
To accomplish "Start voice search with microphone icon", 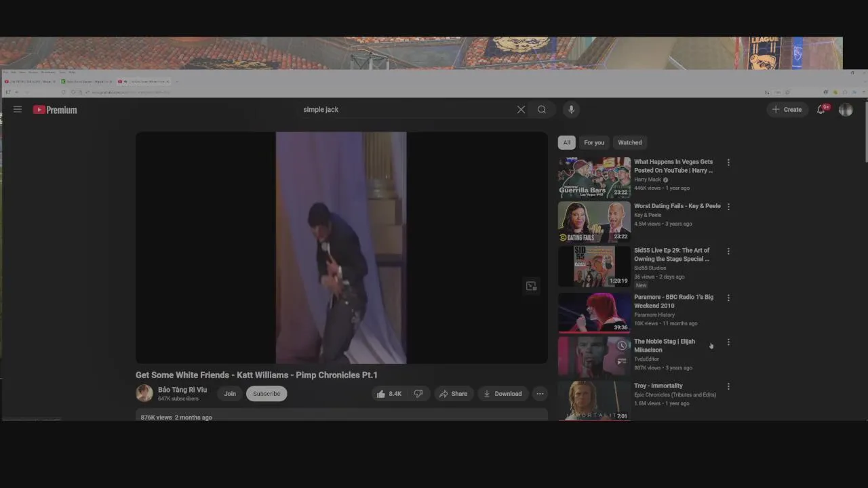I will click(571, 109).
